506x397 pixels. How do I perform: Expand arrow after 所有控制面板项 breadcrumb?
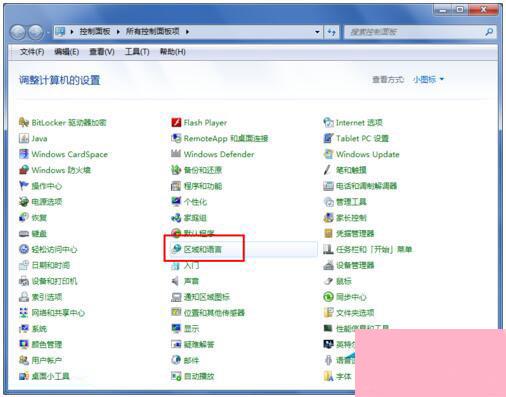tap(187, 32)
